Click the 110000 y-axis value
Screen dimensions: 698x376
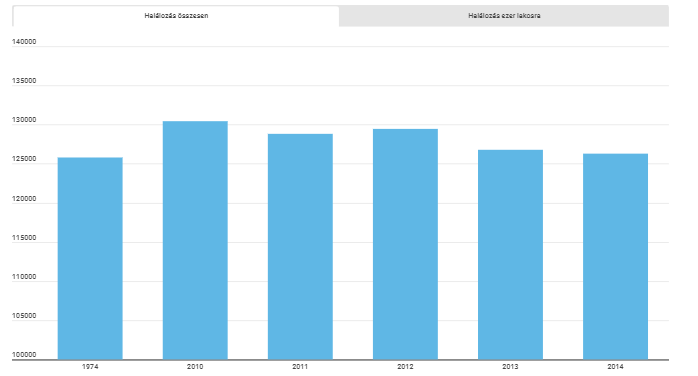coord(24,277)
